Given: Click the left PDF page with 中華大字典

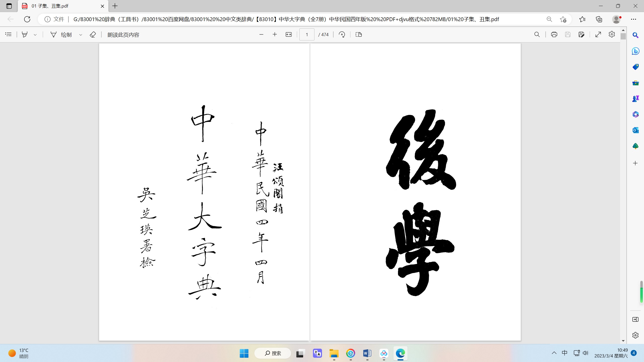Looking at the screenshot, I should pos(204,192).
